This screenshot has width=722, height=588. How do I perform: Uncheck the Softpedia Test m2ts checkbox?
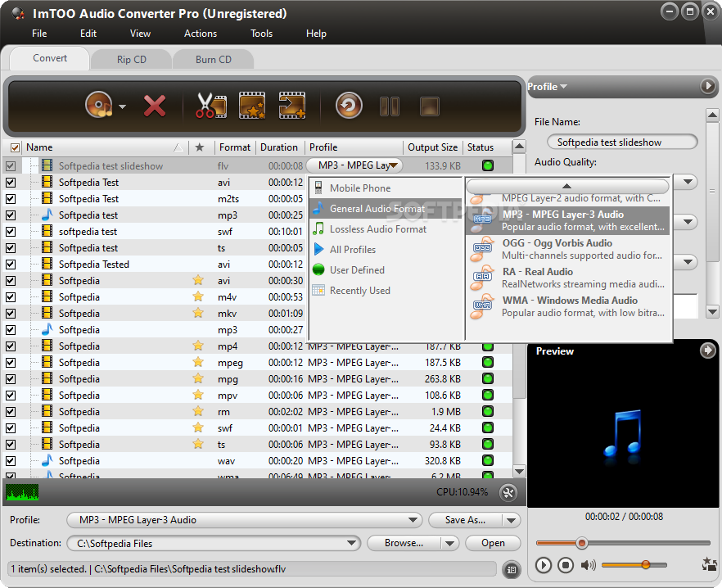[11, 199]
